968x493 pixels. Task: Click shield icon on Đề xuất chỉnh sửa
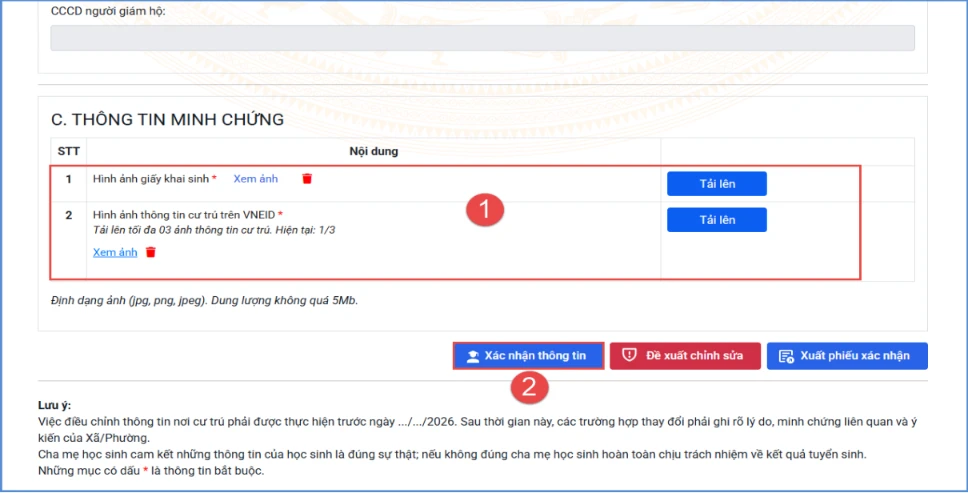629,356
